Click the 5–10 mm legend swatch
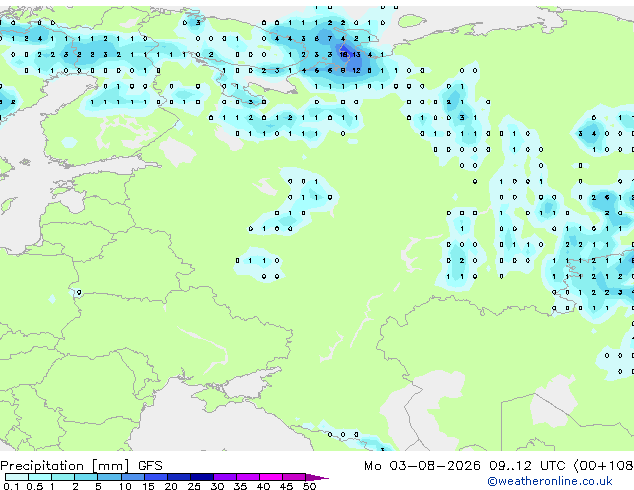634x490 pixels. tap(109, 477)
